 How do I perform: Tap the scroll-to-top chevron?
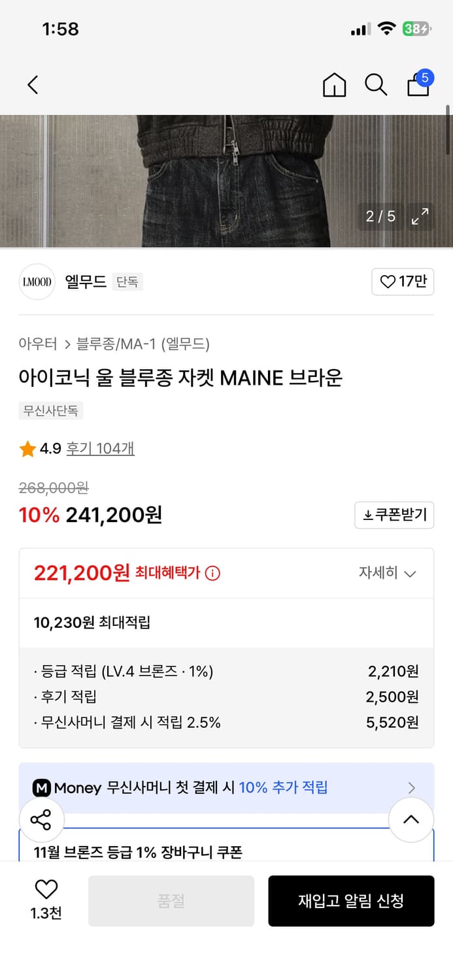click(x=411, y=819)
